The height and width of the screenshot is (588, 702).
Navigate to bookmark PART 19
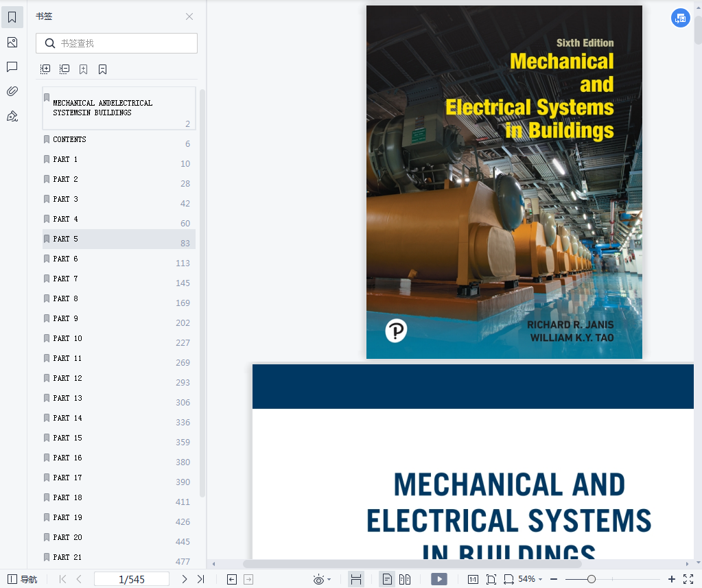[119, 518]
